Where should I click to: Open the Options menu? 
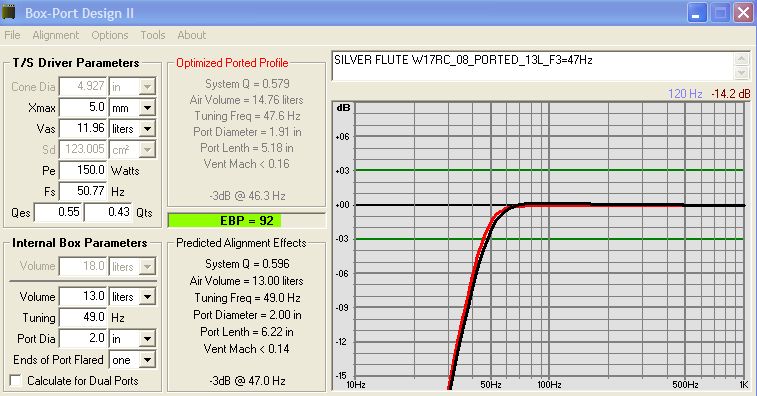(x=110, y=35)
